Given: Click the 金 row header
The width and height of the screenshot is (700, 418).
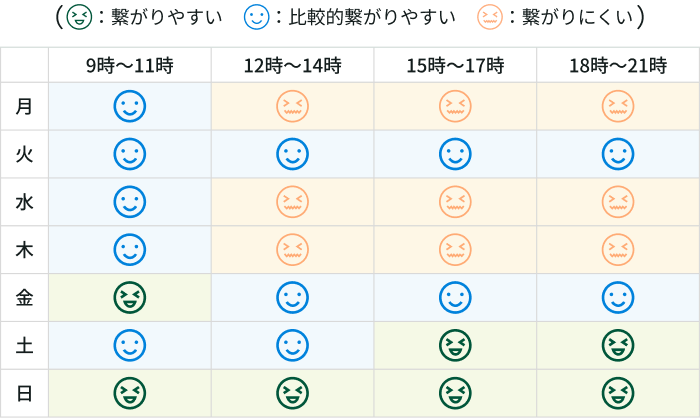Looking at the screenshot, I should coord(25,298).
